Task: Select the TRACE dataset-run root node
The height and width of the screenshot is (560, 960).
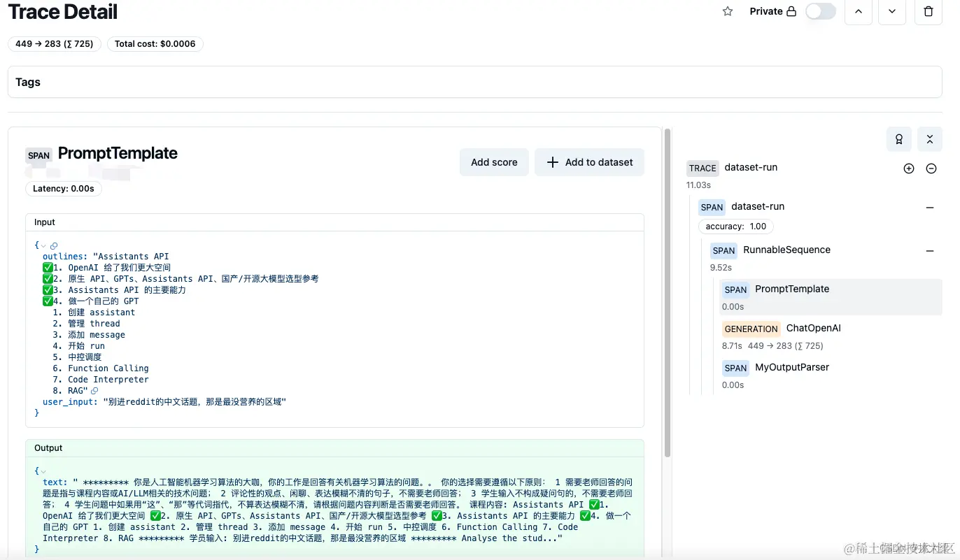Action: click(x=813, y=175)
